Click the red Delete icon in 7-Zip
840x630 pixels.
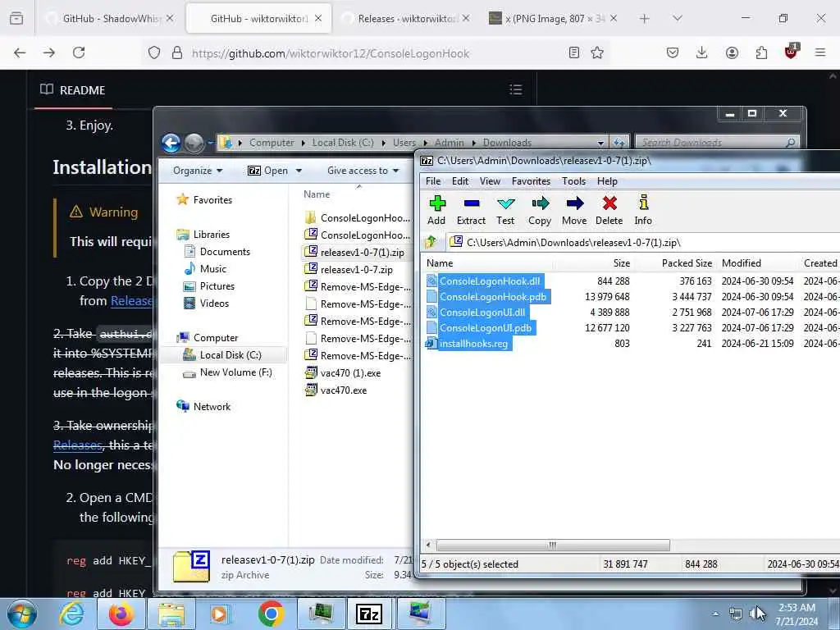609,210
